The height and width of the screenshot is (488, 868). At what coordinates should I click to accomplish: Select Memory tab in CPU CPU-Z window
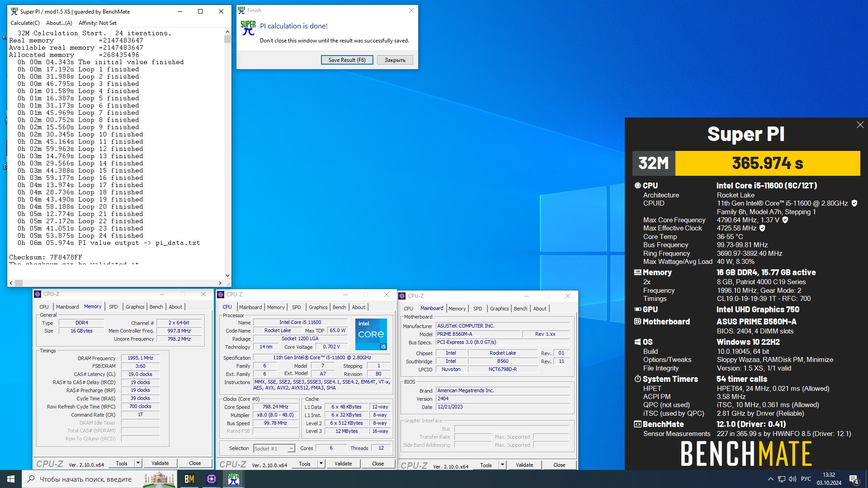pos(276,307)
